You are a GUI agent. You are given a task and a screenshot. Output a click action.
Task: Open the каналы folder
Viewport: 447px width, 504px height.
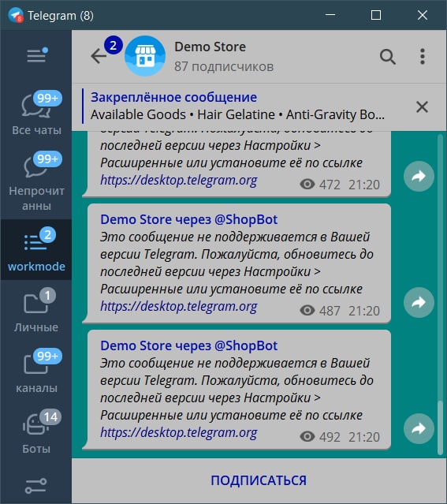[36, 371]
